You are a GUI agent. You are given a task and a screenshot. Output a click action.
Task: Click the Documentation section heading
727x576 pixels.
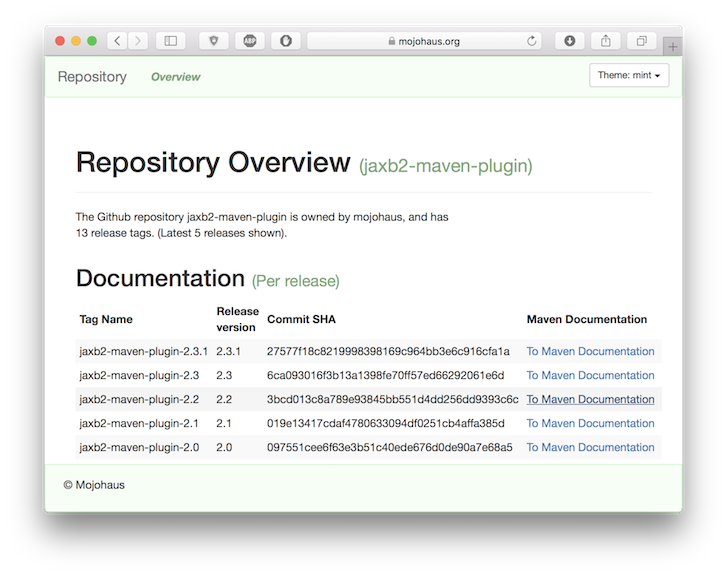click(x=160, y=279)
